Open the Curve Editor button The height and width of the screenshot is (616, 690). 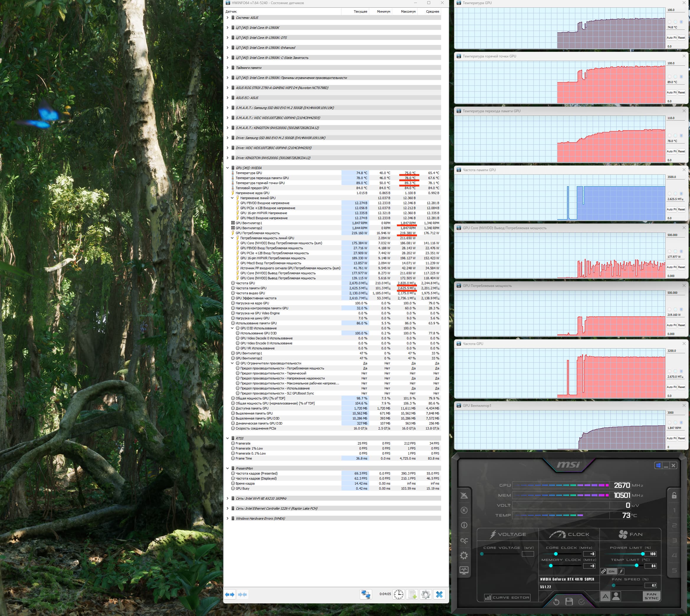pos(507,597)
